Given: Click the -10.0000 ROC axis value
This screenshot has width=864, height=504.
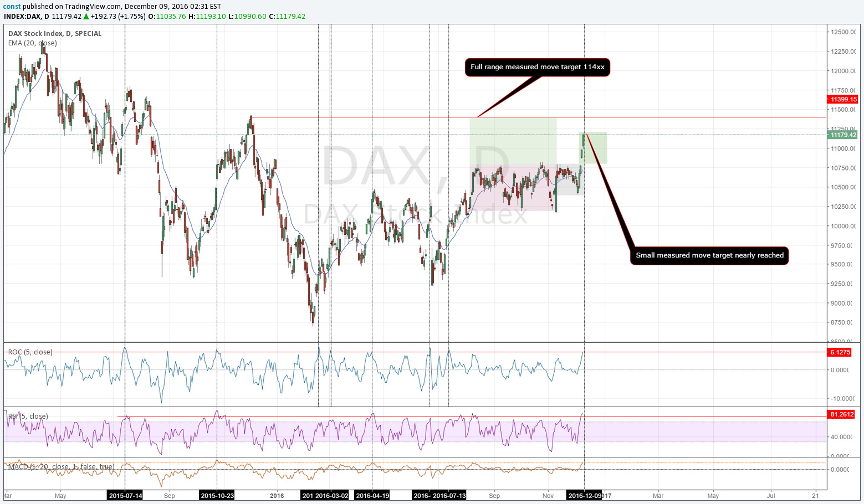Looking at the screenshot, I should (841, 399).
